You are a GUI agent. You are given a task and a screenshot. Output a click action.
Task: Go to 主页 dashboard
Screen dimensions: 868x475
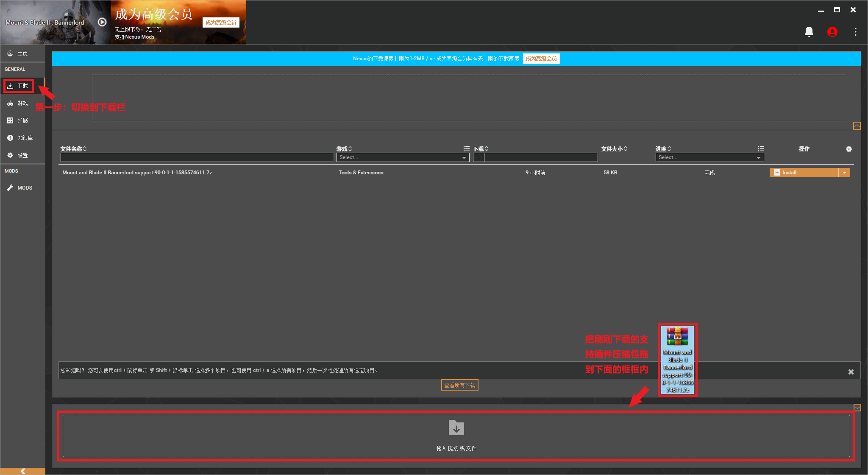[x=23, y=53]
